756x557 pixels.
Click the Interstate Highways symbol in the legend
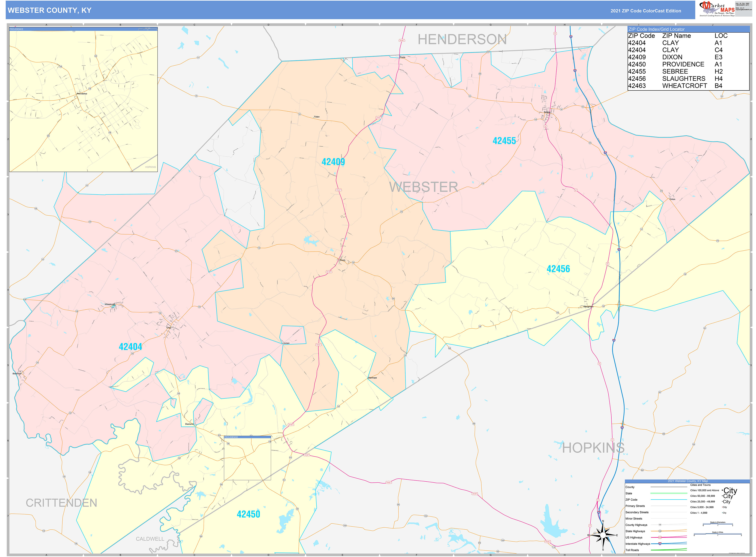(660, 544)
